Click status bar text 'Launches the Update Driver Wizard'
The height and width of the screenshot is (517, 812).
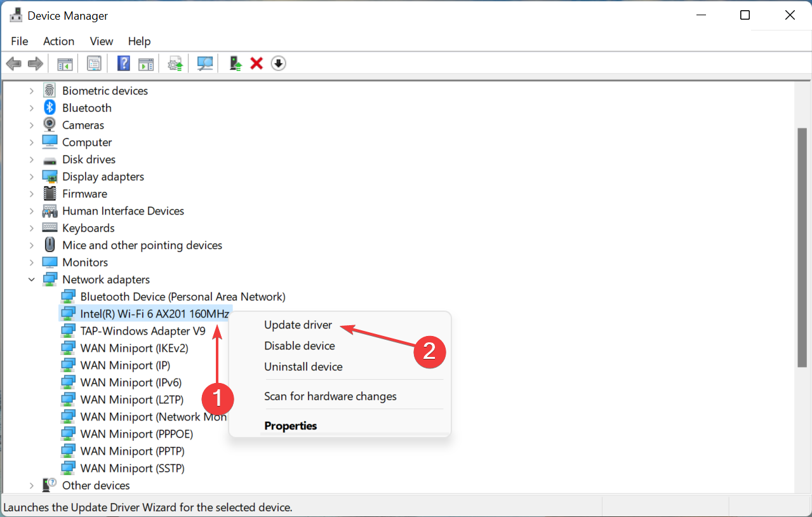(148, 507)
